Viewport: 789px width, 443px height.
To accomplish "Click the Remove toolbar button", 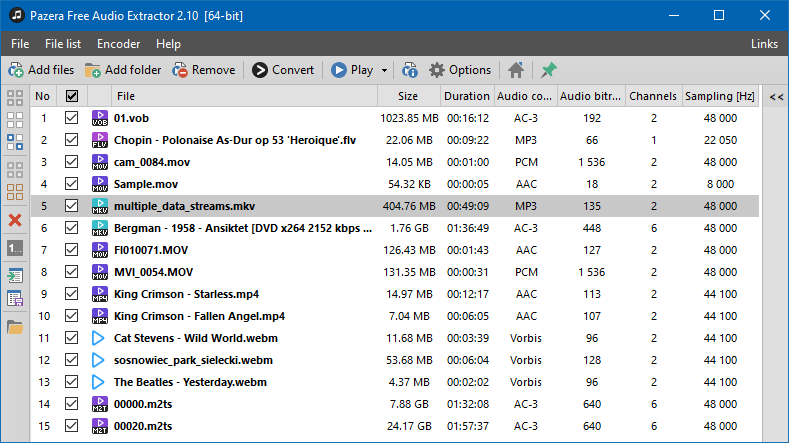I will pos(204,70).
